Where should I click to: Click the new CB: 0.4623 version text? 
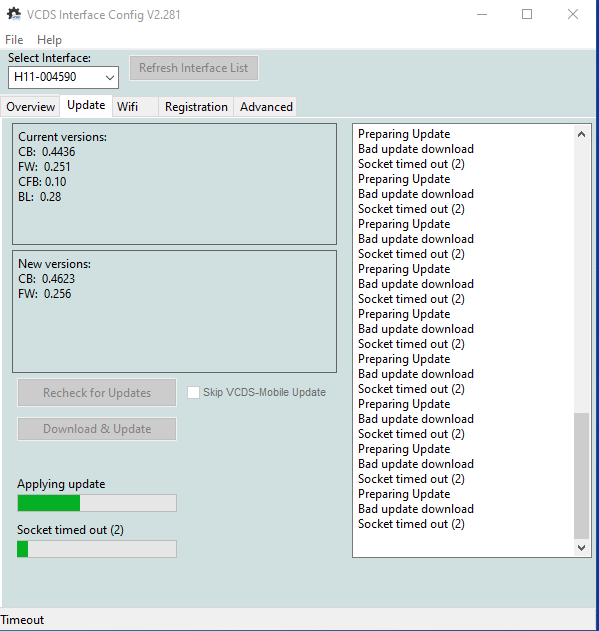[x=47, y=278]
